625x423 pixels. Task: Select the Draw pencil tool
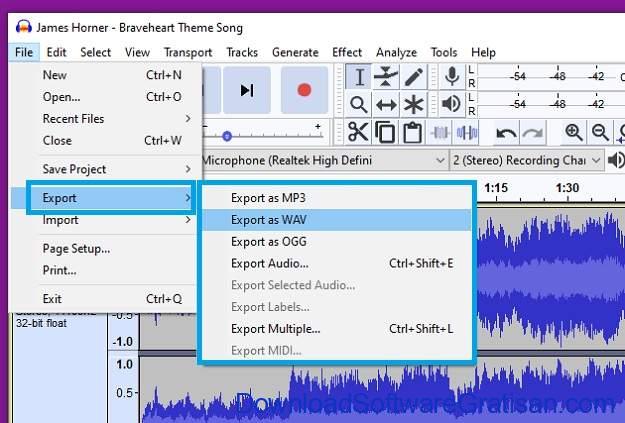click(x=413, y=77)
